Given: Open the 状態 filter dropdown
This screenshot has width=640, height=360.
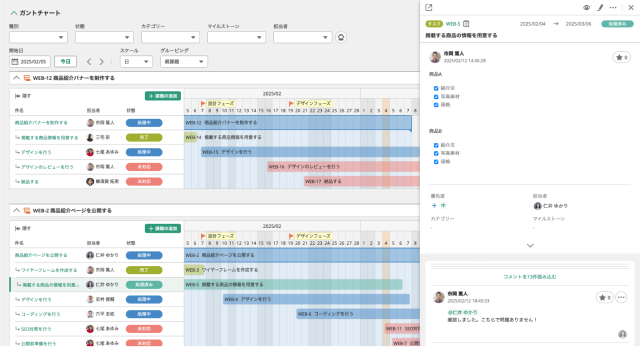Looking at the screenshot, I should click(104, 38).
